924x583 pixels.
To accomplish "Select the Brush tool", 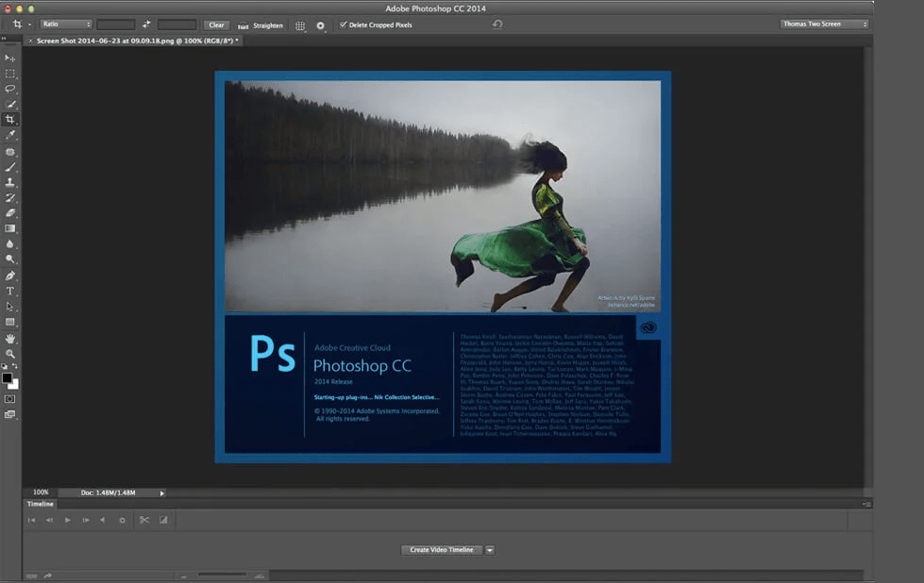I will (x=10, y=167).
